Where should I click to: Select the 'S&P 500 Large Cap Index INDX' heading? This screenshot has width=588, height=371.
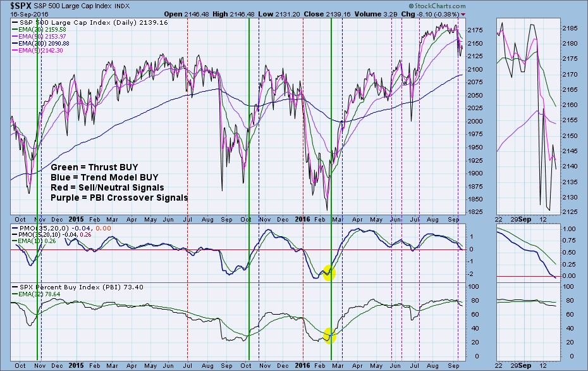pos(82,6)
